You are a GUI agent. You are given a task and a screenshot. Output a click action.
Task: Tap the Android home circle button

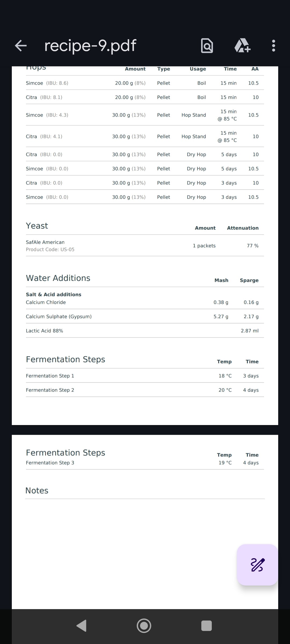coord(144,626)
